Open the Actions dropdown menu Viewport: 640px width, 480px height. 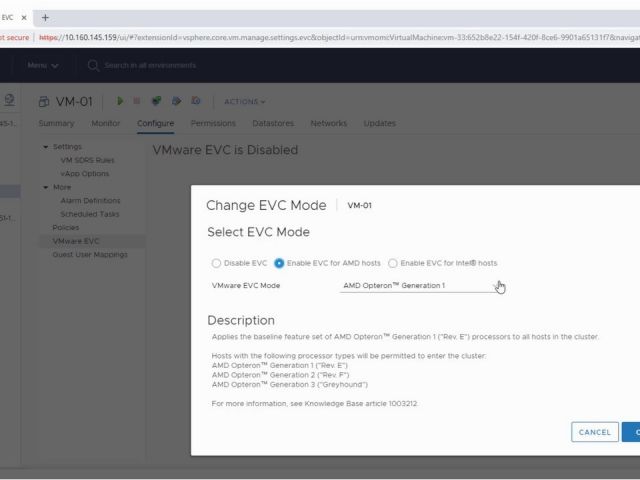click(x=244, y=101)
